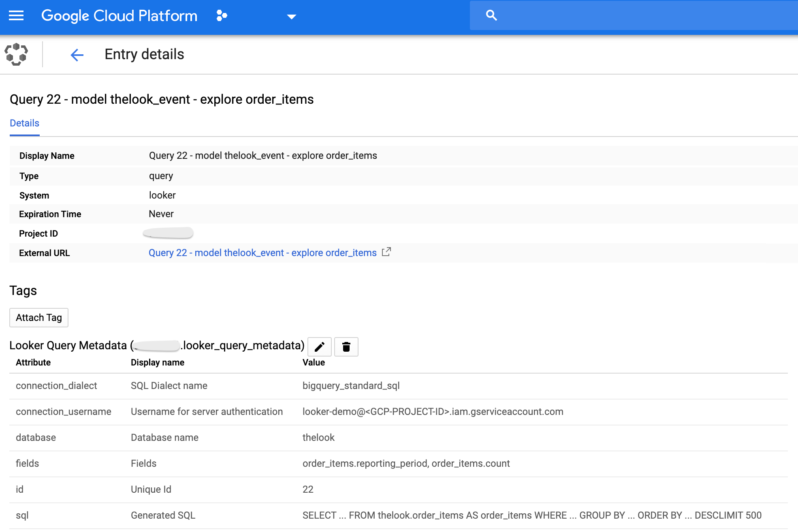The height and width of the screenshot is (532, 798).
Task: Open the hamburger navigation menu
Action: 16,16
